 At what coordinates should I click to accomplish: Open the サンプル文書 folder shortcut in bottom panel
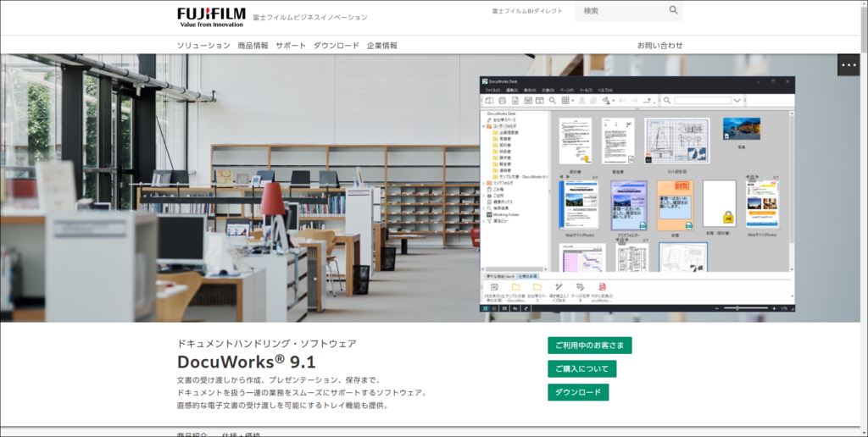[x=516, y=287]
